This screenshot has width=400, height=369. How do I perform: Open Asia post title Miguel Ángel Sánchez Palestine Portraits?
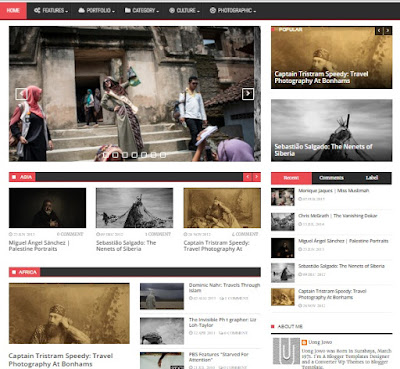(x=39, y=246)
